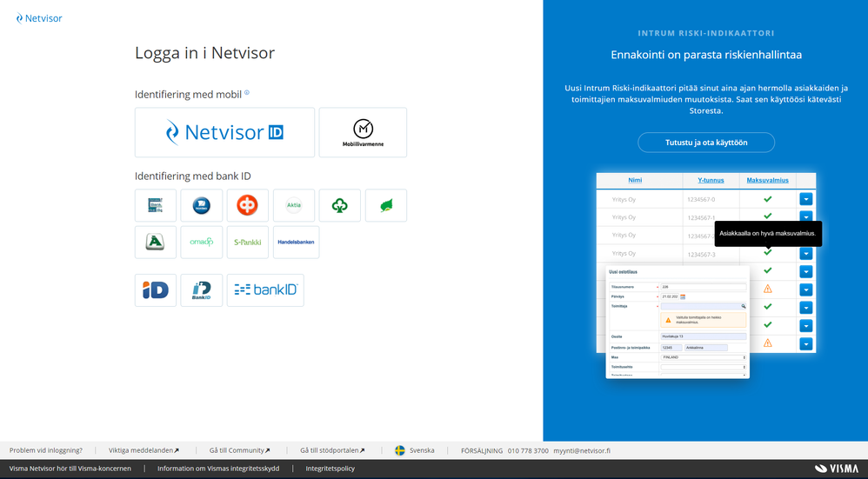Open the Maa dropdown showing FINLAND
Screen dimensions: 868x479
[704, 357]
